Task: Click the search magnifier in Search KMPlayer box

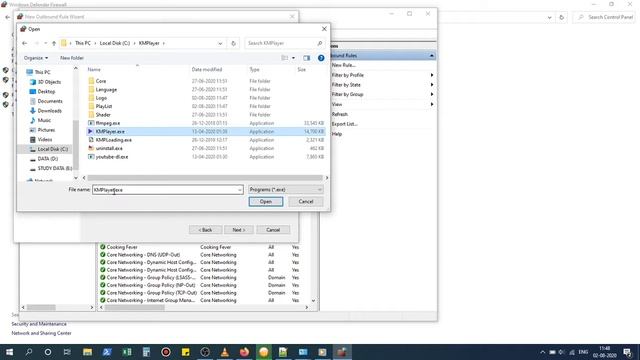Action: [x=320, y=43]
